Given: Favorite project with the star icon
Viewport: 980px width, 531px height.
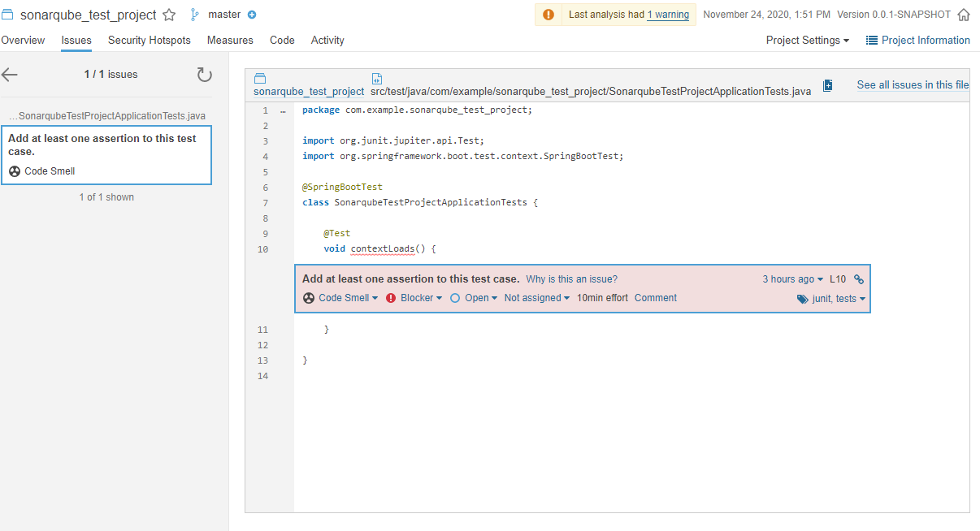Looking at the screenshot, I should [169, 15].
